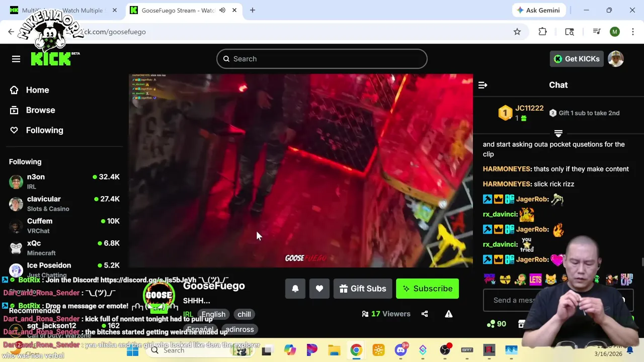Screen dimensions: 644x362
Task: Click the chill tag
Action: [x=244, y=314]
